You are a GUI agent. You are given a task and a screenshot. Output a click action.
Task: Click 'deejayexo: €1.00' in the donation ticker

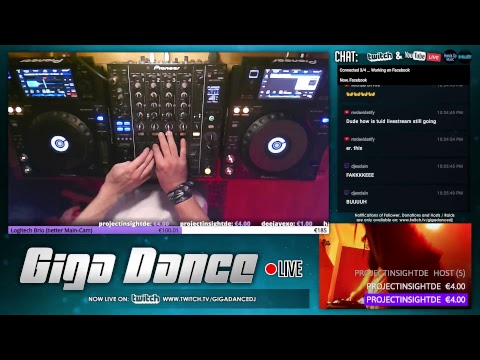287,224
